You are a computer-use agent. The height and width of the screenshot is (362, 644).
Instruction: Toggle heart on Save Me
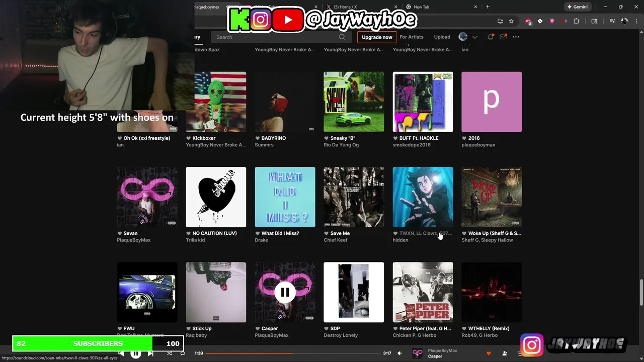click(326, 233)
